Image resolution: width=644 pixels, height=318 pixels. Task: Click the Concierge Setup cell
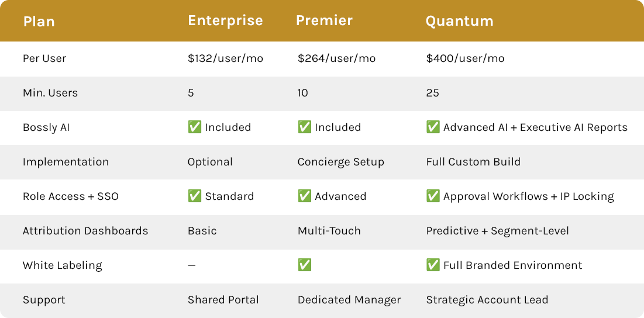pyautogui.click(x=341, y=162)
